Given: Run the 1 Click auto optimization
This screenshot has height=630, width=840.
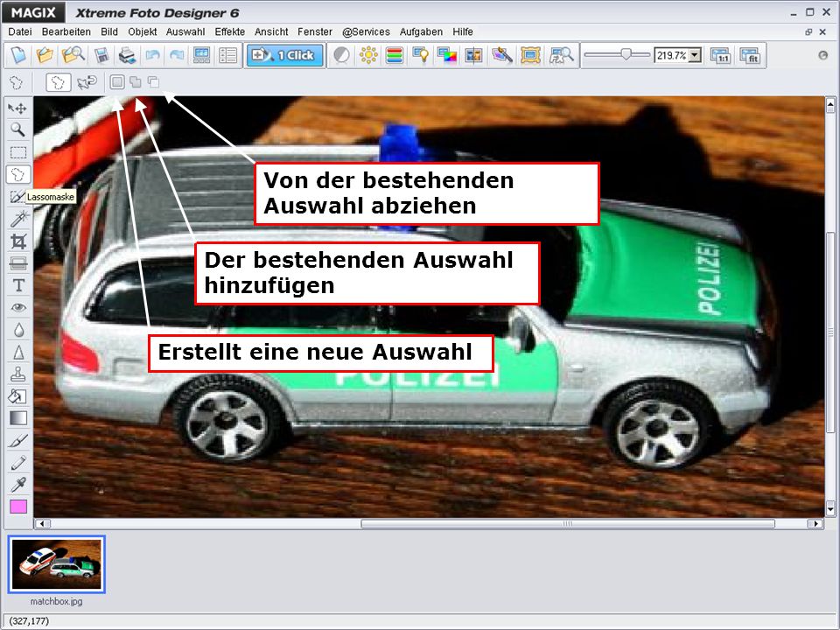Looking at the screenshot, I should [284, 55].
